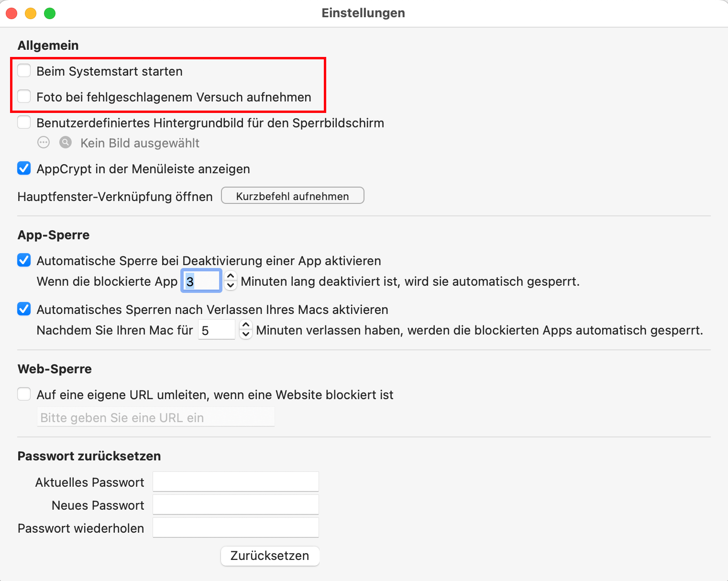Select the Passwort wiederholen field
728x581 pixels.
(235, 528)
